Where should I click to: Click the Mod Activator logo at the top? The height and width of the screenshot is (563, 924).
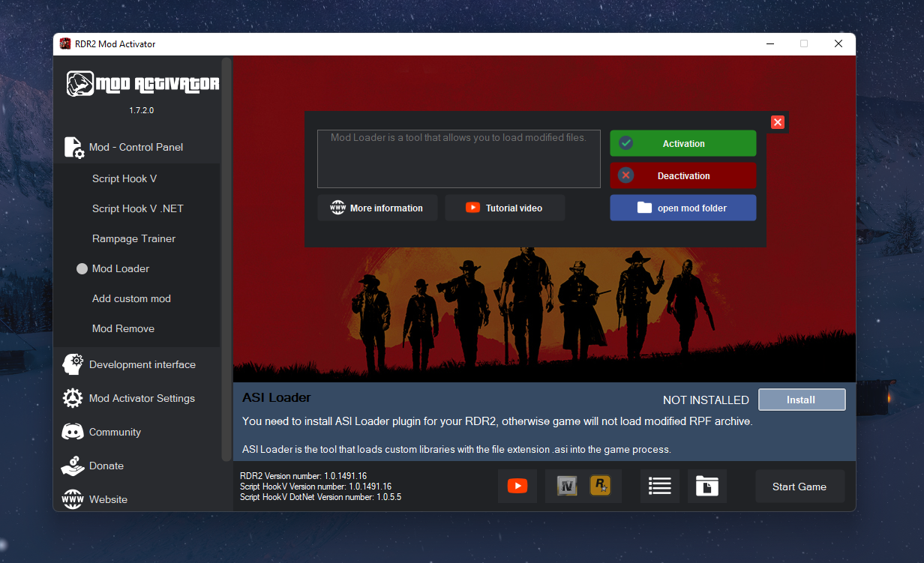tap(142, 83)
